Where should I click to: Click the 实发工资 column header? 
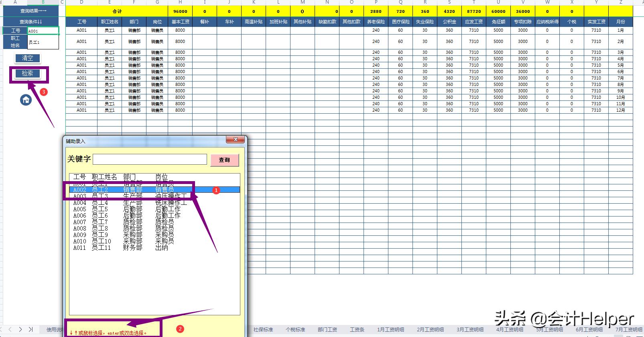[596, 22]
